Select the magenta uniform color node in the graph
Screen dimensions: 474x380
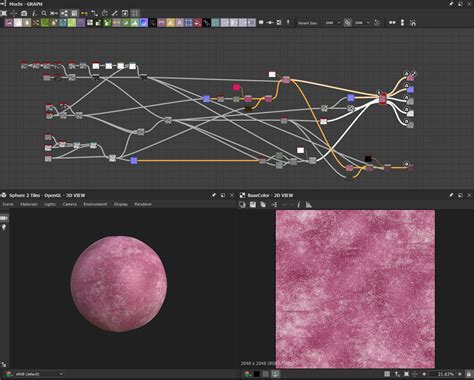pos(236,87)
